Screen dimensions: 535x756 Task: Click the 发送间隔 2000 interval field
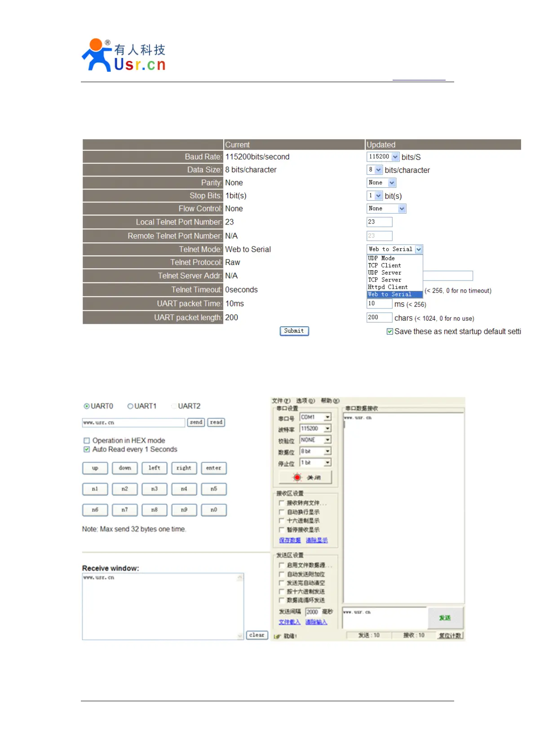313,612
